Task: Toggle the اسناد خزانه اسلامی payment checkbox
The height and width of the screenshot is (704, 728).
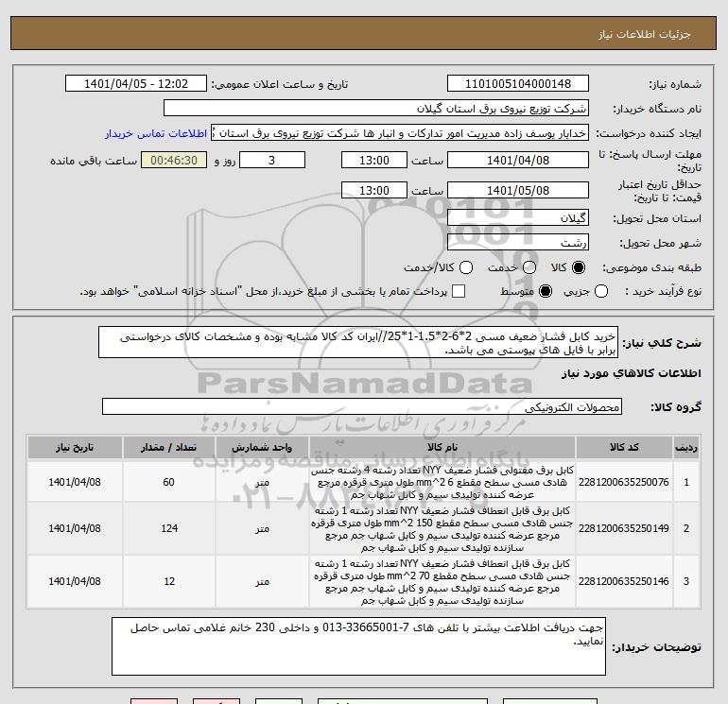Action: pyautogui.click(x=459, y=291)
